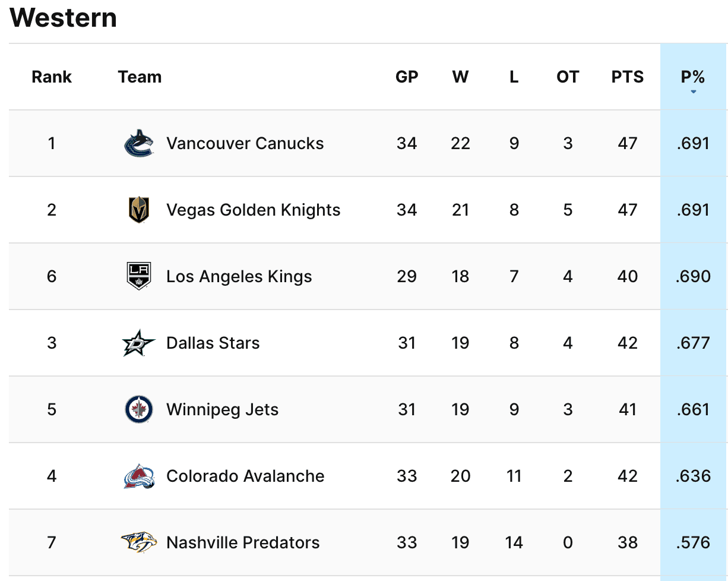The image size is (728, 581).
Task: Select the Dallas Stars team name
Action: pos(213,343)
